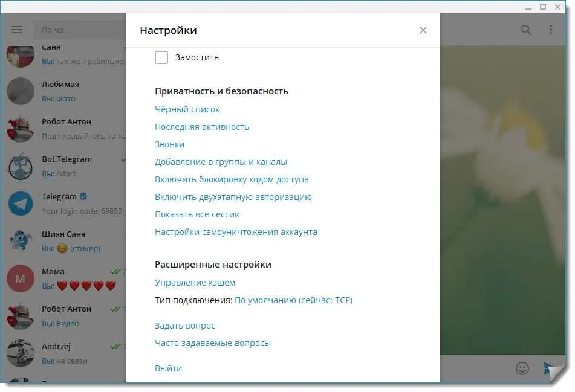Open the Bot Telegram chat avatar
The width and height of the screenshot is (575, 392).
point(20,166)
